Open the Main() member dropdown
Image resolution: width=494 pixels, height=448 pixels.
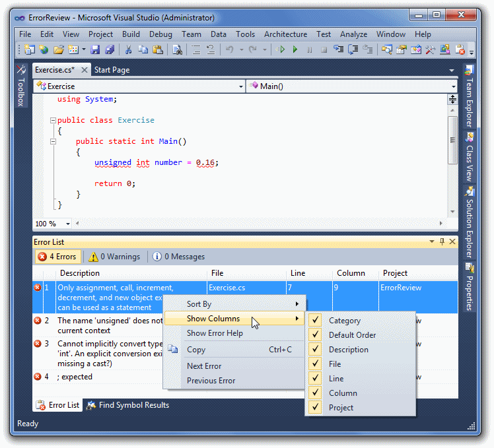453,86
